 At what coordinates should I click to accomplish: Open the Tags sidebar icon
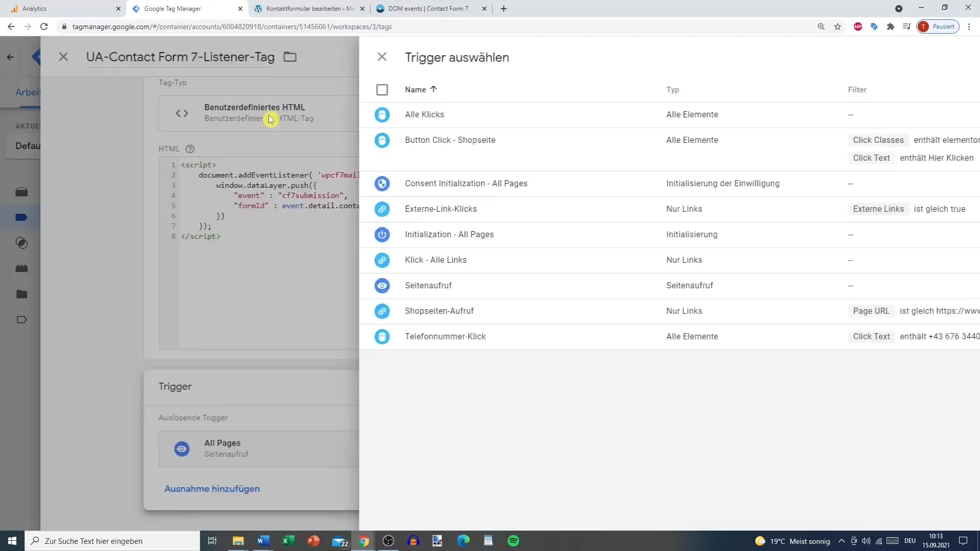[21, 217]
